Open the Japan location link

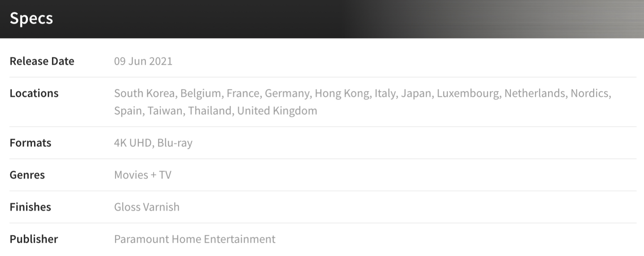click(416, 93)
